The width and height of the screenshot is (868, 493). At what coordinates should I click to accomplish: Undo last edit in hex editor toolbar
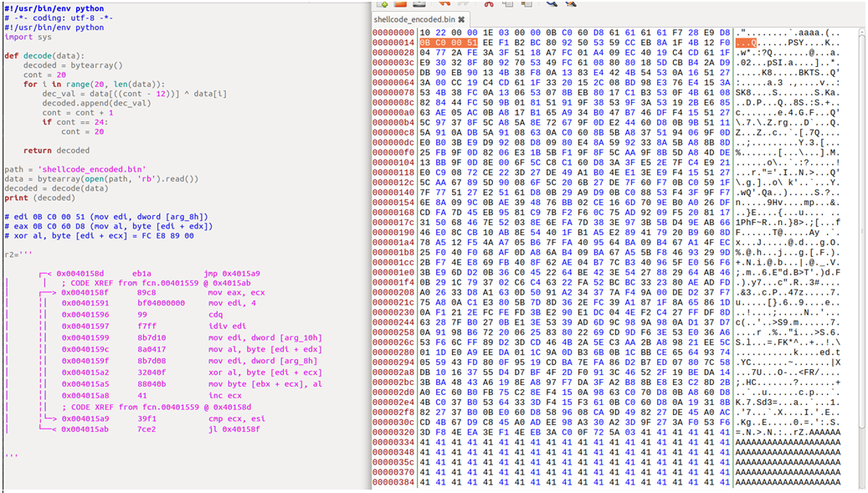(444, 3)
